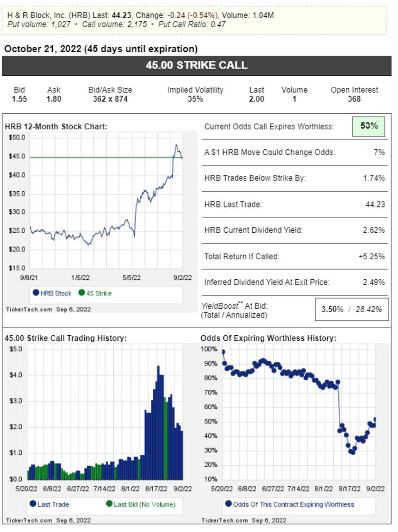Click the Bid value 1.55

pos(20,99)
